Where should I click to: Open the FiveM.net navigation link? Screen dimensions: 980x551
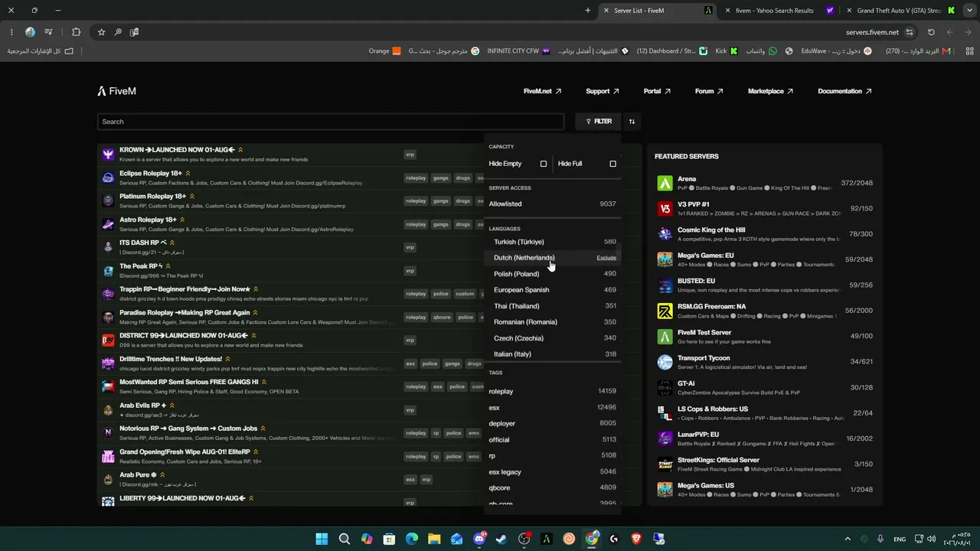tap(543, 91)
